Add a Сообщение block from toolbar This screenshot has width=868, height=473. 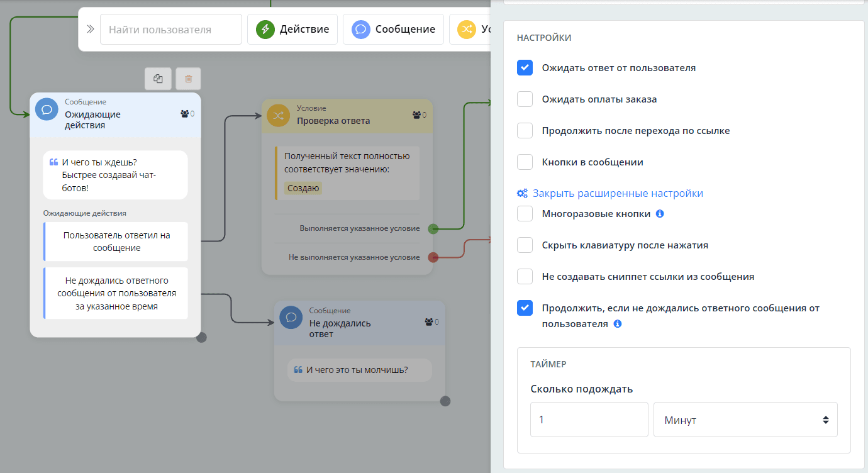click(x=392, y=30)
